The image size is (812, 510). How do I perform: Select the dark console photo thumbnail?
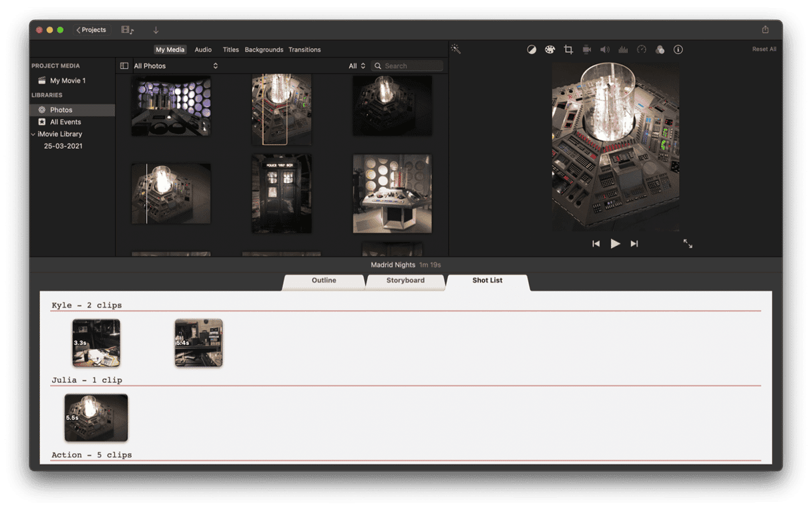point(392,106)
